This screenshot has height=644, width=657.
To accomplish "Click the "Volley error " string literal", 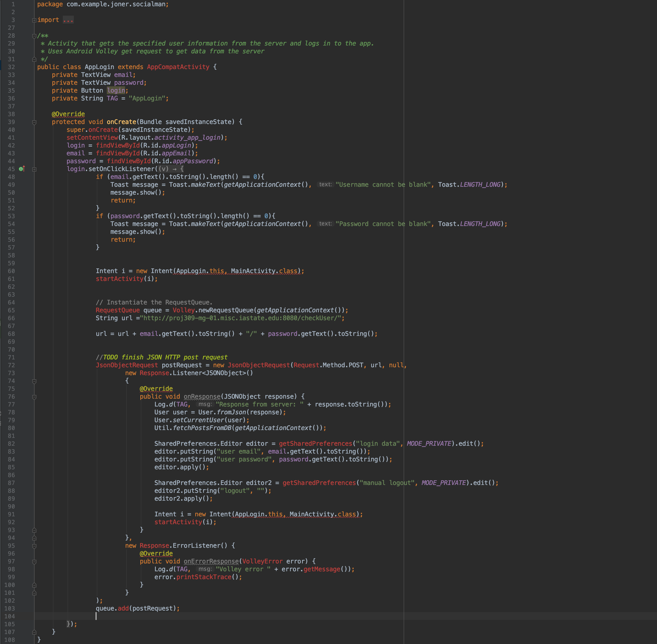I will pyautogui.click(x=243, y=569).
